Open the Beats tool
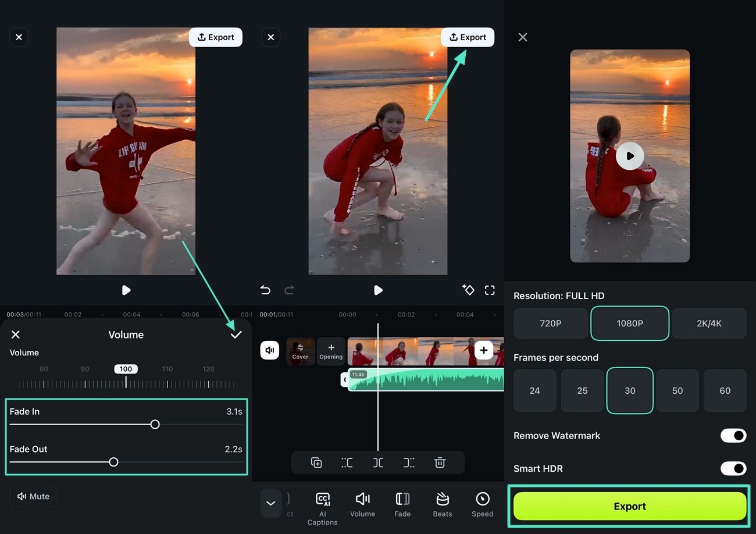The height and width of the screenshot is (534, 756). click(x=443, y=504)
